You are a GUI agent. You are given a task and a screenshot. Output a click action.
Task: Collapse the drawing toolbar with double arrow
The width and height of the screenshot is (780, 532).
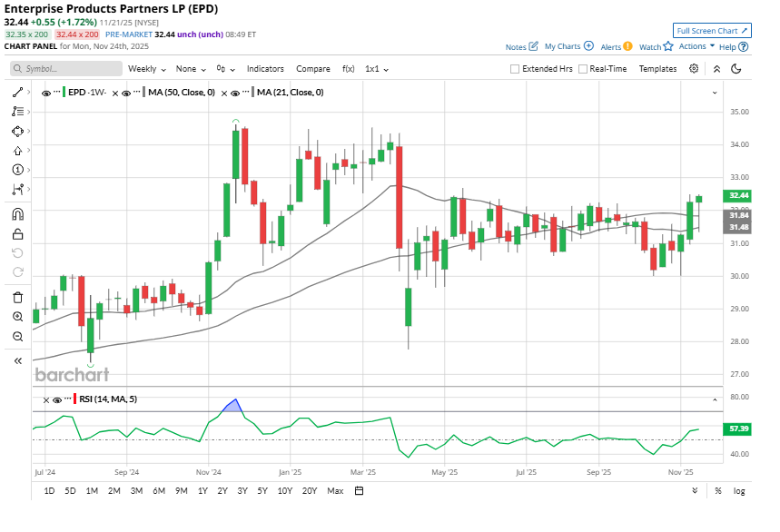[x=17, y=361]
